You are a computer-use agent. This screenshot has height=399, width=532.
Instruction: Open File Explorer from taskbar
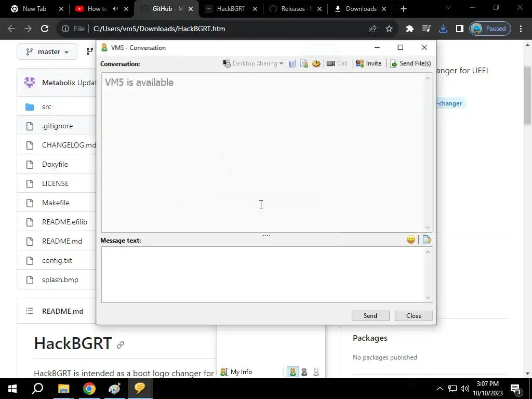(63, 389)
